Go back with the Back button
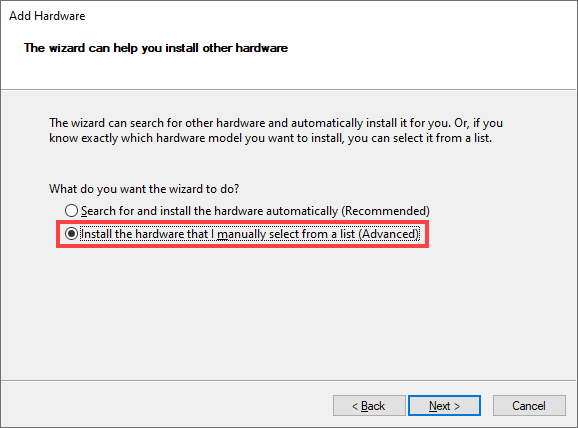Screen dimensions: 578x428 point(369,406)
